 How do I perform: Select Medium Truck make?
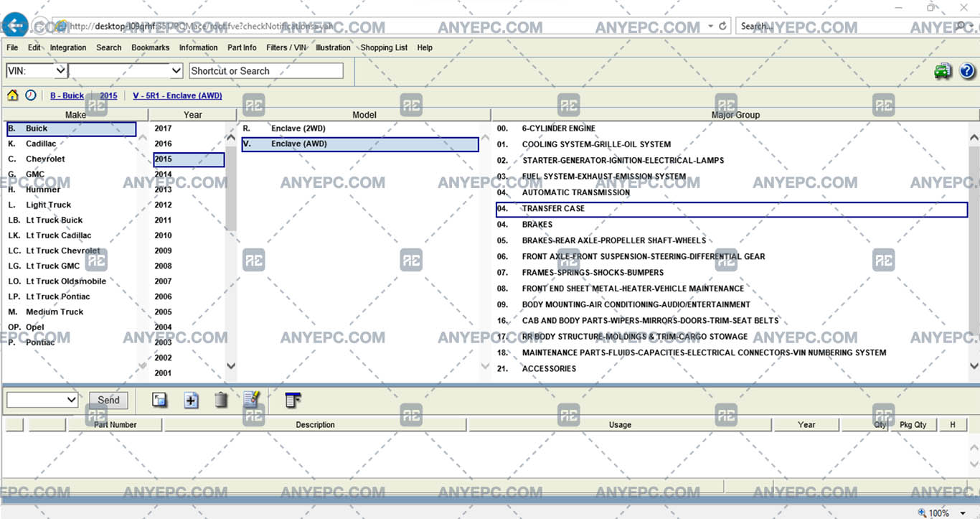(55, 312)
